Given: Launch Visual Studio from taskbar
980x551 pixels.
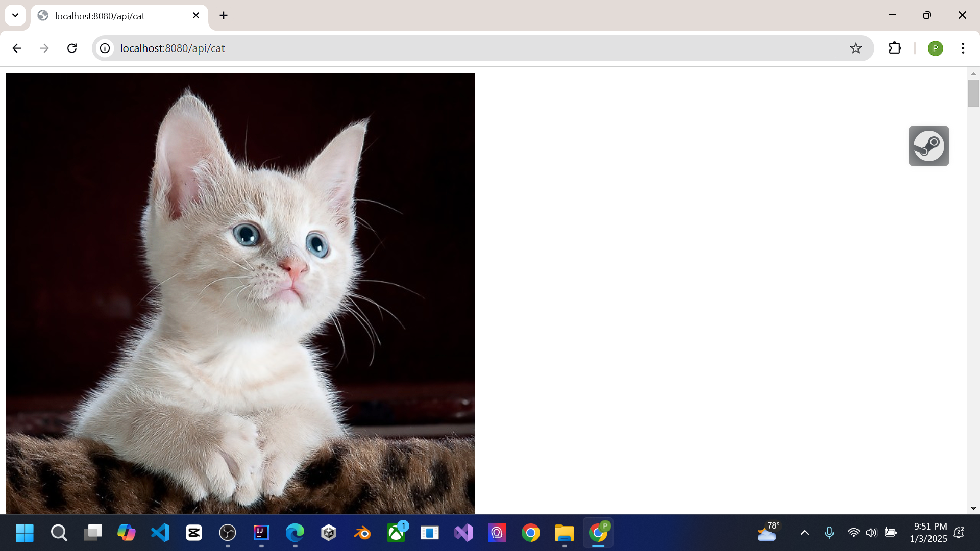Looking at the screenshot, I should coord(463,533).
